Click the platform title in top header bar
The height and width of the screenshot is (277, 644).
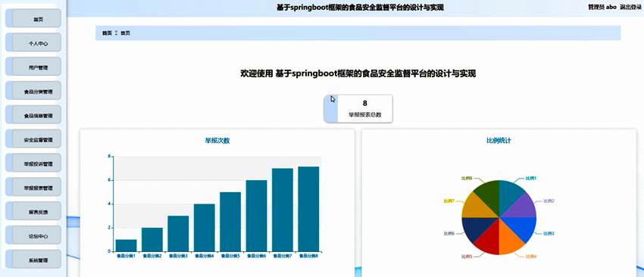(x=360, y=8)
